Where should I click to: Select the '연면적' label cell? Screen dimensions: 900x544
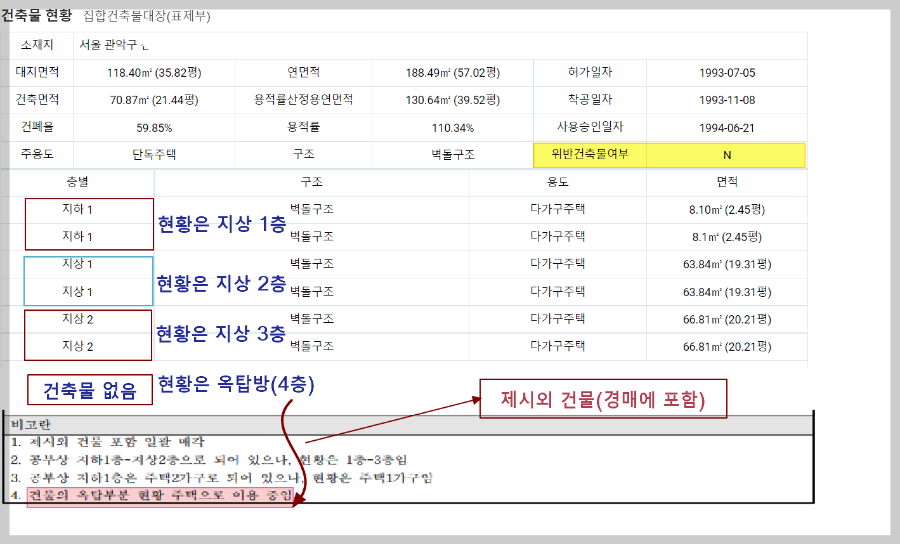click(x=304, y=72)
